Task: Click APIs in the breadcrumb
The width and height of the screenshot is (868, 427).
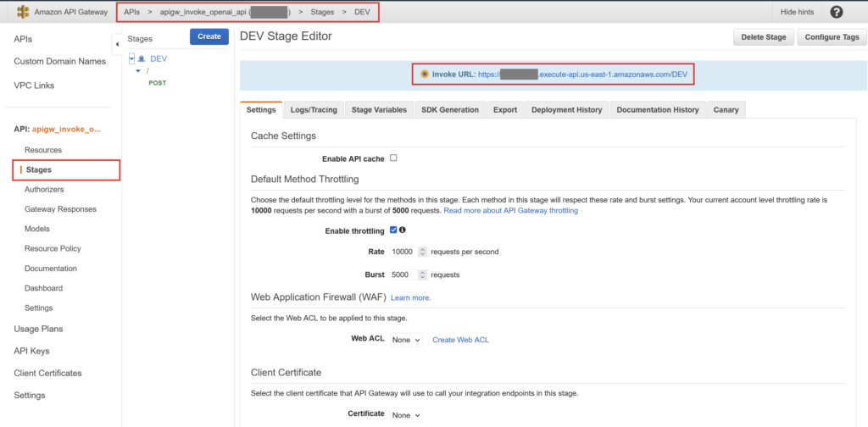Action: 131,12
